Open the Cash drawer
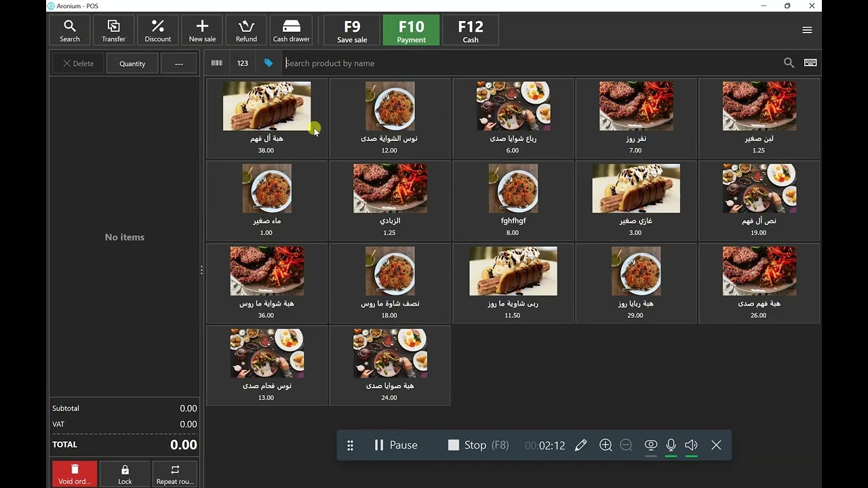The height and width of the screenshot is (488, 868). (291, 30)
